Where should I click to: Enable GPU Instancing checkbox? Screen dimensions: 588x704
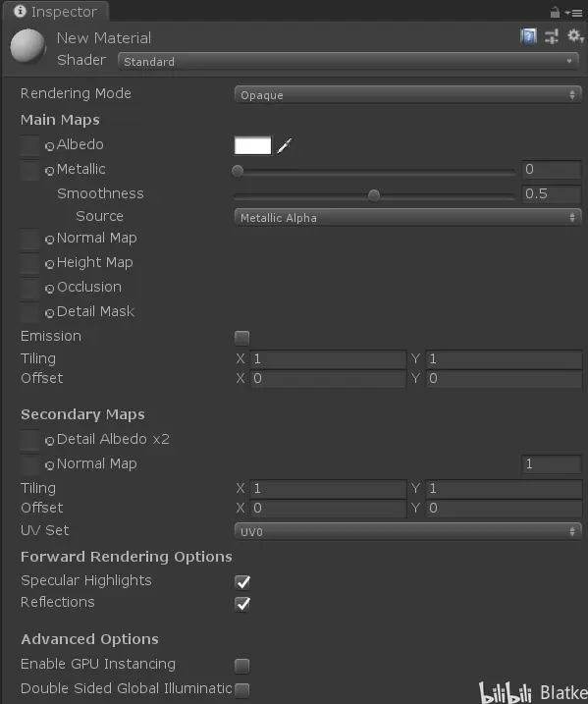point(241,666)
